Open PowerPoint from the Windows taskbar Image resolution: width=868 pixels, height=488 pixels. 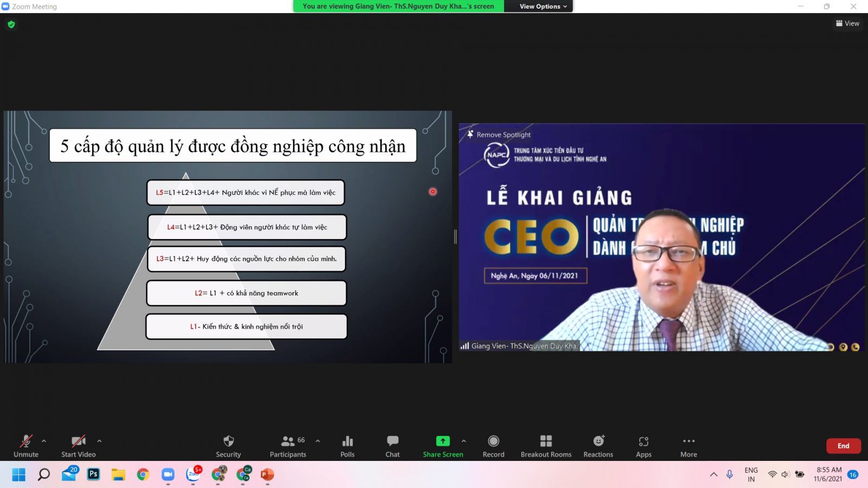267,475
